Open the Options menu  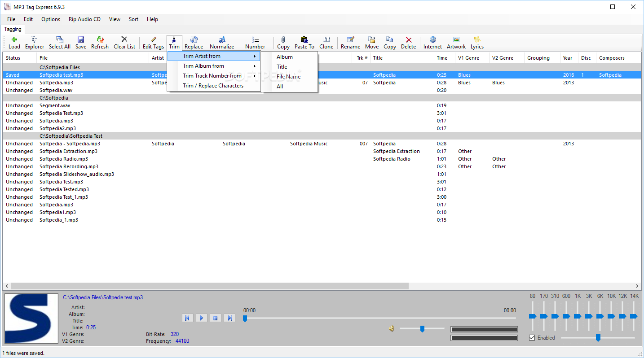coord(51,19)
